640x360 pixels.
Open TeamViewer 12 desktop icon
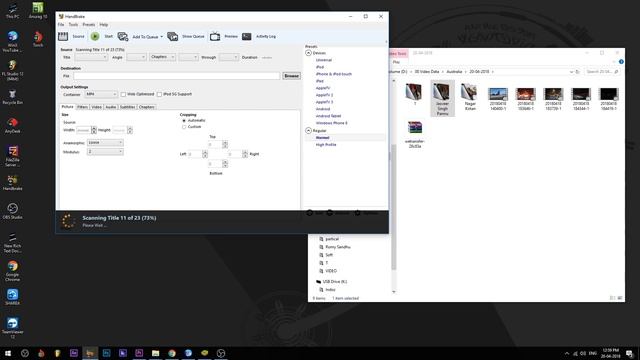click(13, 328)
